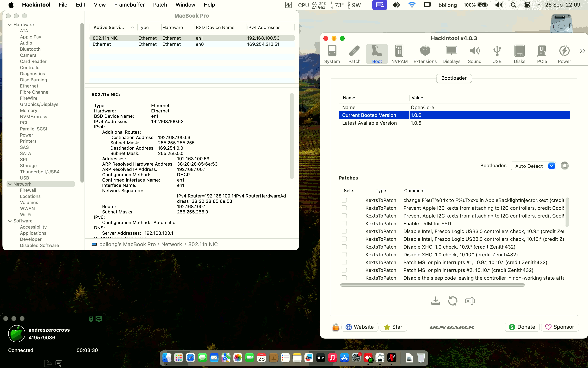This screenshot has width=588, height=368.
Task: Open the Disks toolbar icon
Action: point(519,54)
